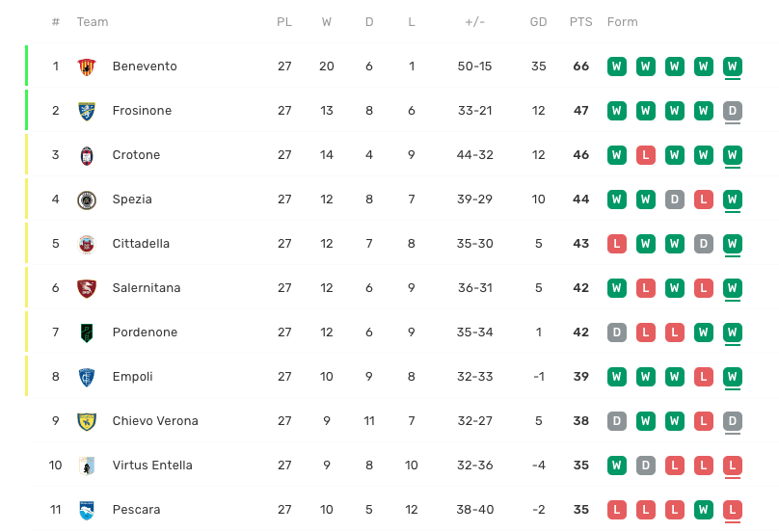779x532 pixels.
Task: Click the Crotone team badge
Action: tap(87, 155)
